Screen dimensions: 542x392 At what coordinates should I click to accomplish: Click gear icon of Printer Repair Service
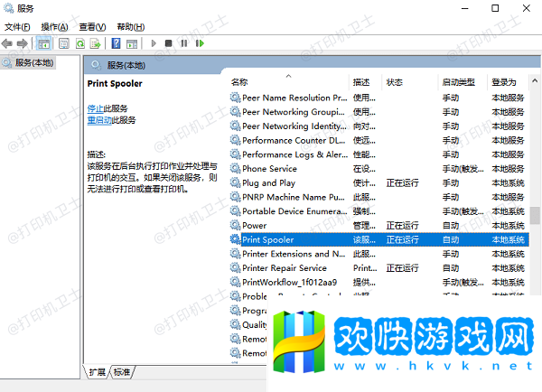tap(236, 267)
